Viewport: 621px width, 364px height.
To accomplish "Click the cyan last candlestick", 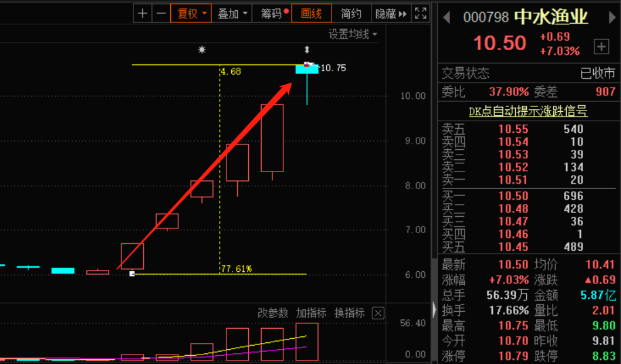I will point(307,69).
